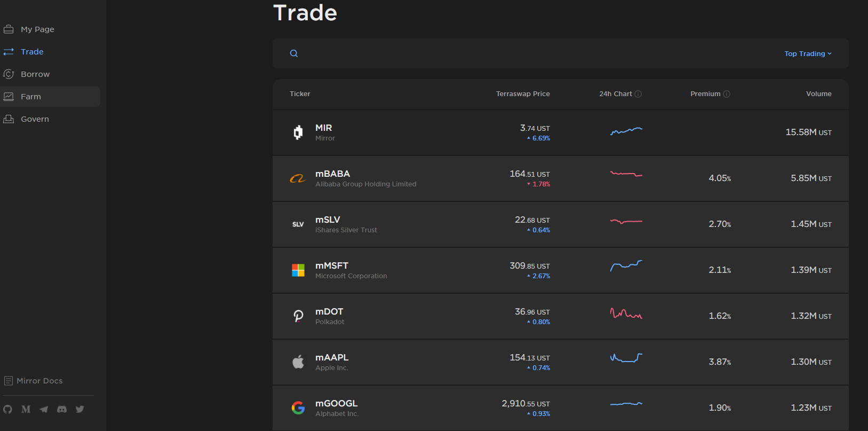Click the 1.39M UST mMSFT volume
868x431 pixels.
[811, 270]
